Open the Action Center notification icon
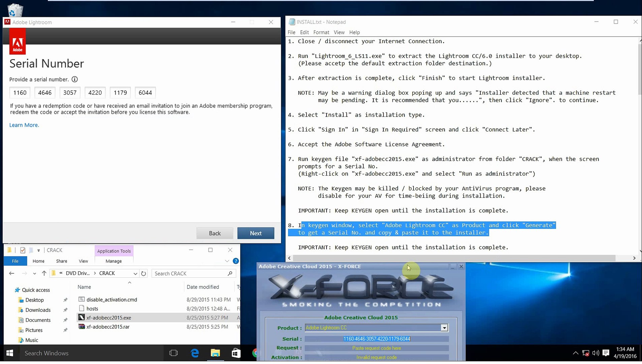 (x=606, y=353)
